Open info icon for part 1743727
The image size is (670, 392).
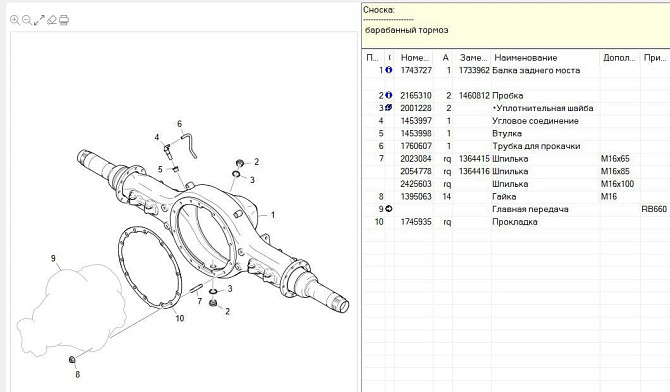point(388,70)
